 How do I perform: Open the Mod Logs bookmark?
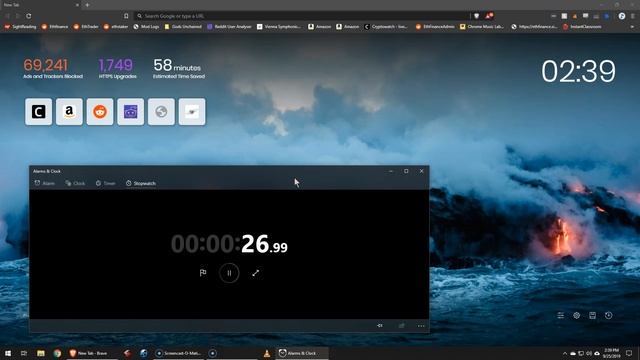pyautogui.click(x=146, y=27)
